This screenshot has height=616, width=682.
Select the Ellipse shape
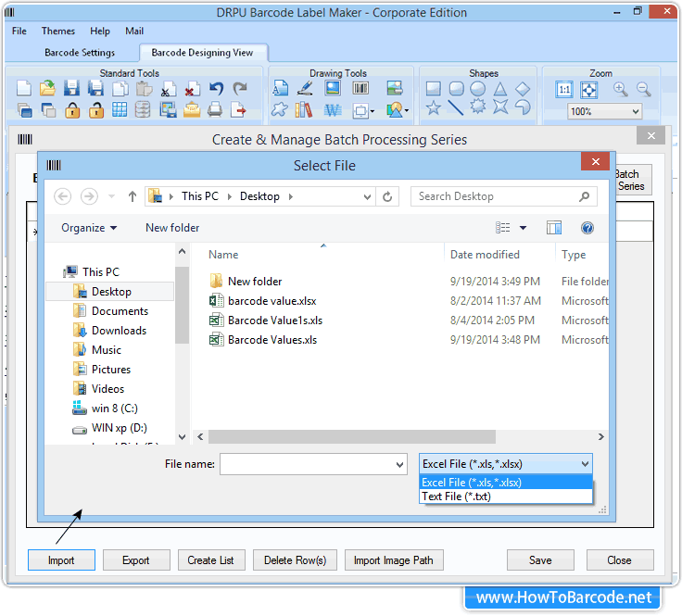pos(477,89)
